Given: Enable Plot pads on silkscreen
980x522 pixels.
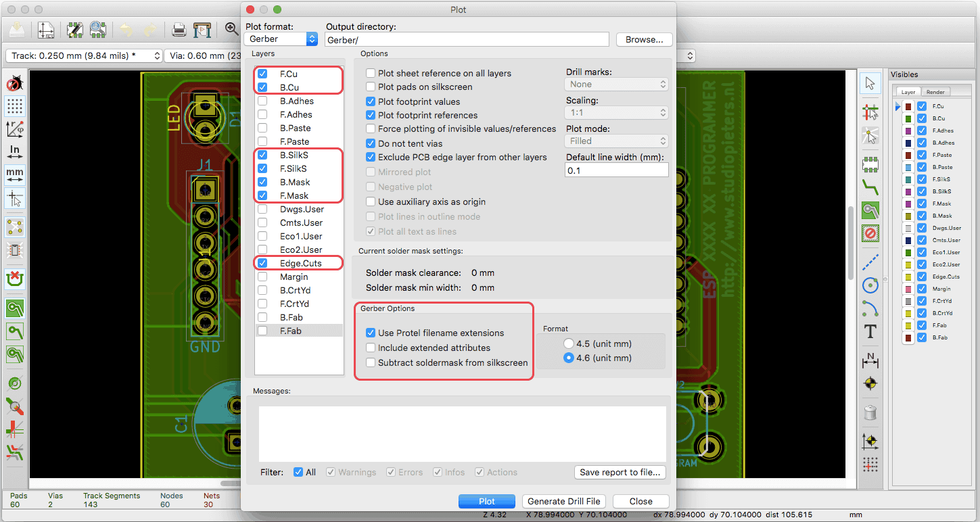Looking at the screenshot, I should pos(371,87).
